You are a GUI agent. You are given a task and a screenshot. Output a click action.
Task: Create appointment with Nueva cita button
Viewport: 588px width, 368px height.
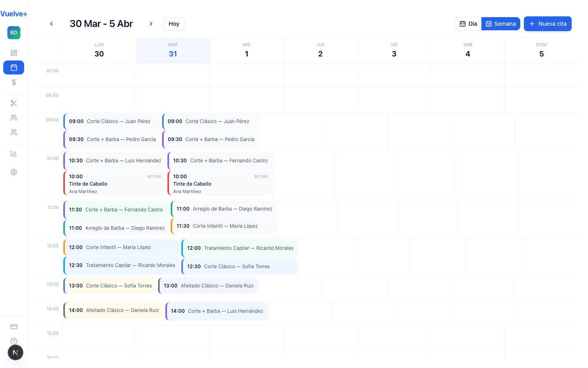coord(548,24)
